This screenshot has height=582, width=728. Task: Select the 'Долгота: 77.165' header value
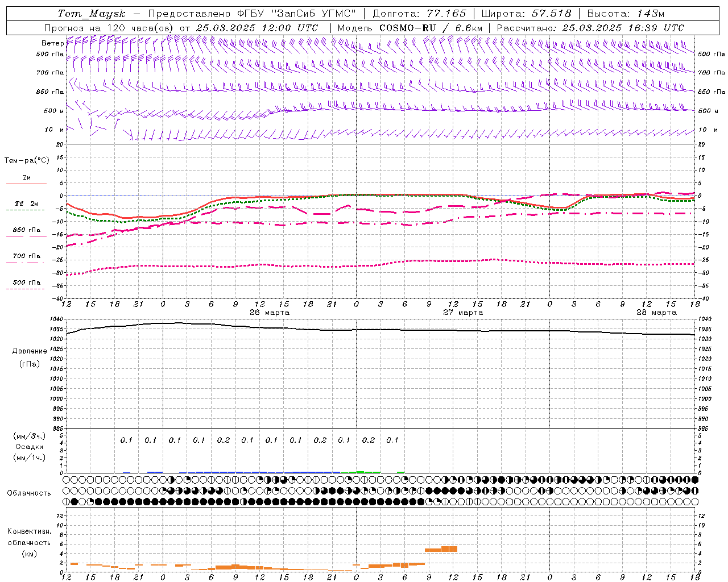(419, 14)
